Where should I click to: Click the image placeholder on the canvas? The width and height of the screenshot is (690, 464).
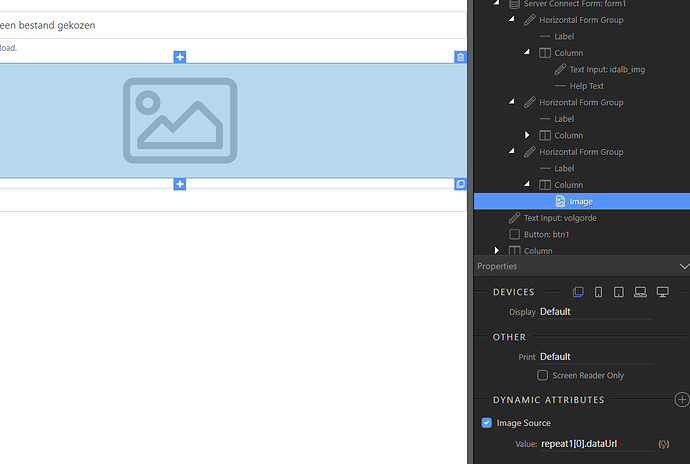pyautogui.click(x=233, y=121)
